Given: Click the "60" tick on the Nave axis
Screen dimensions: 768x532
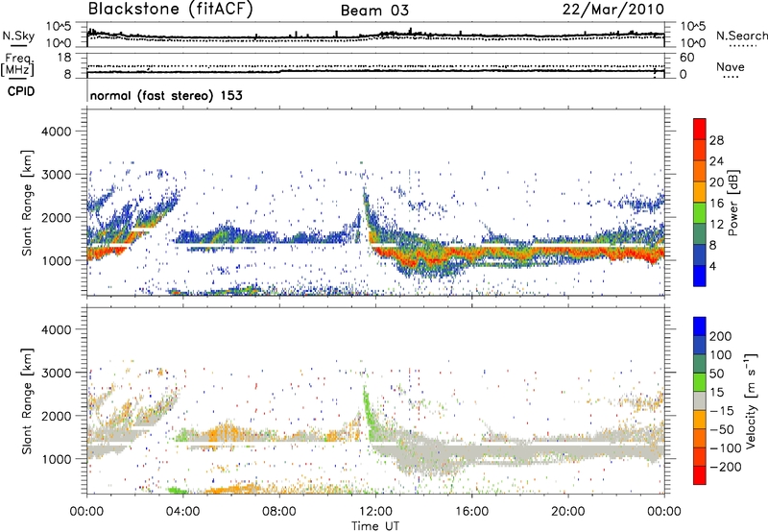Looking at the screenshot, I should [686, 58].
